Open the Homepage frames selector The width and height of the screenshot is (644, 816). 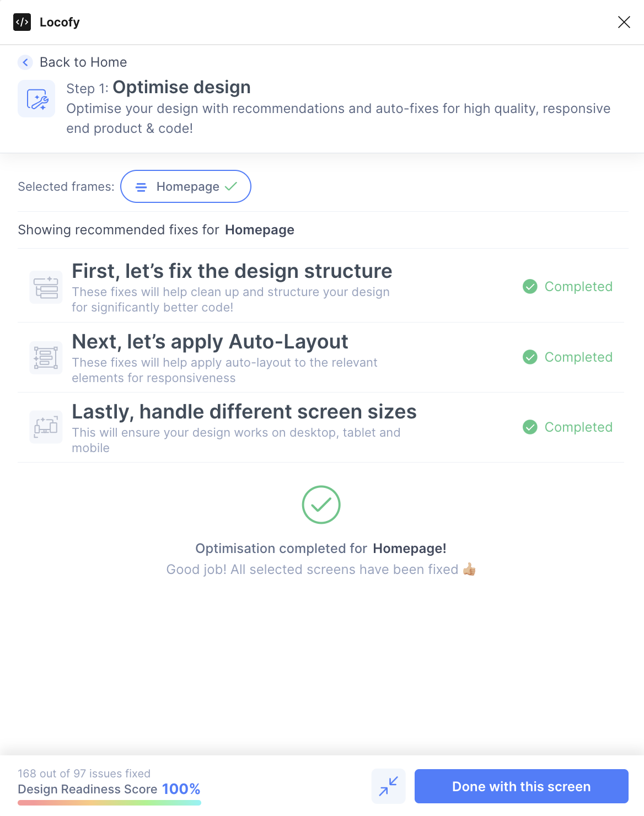[186, 186]
